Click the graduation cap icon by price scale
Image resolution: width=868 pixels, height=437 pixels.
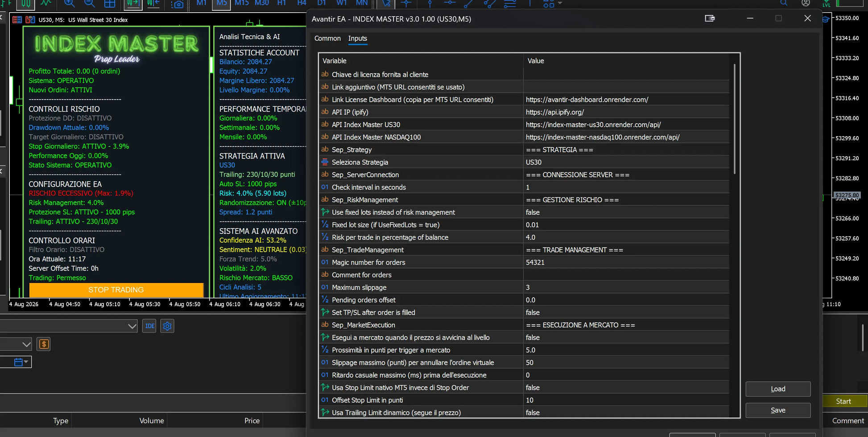pyautogui.click(x=826, y=19)
